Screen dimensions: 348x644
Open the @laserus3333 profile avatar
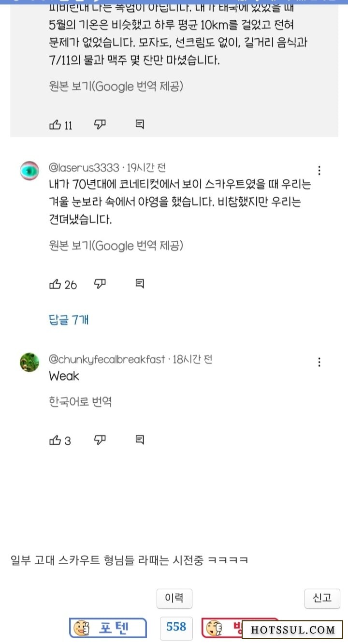(x=29, y=171)
